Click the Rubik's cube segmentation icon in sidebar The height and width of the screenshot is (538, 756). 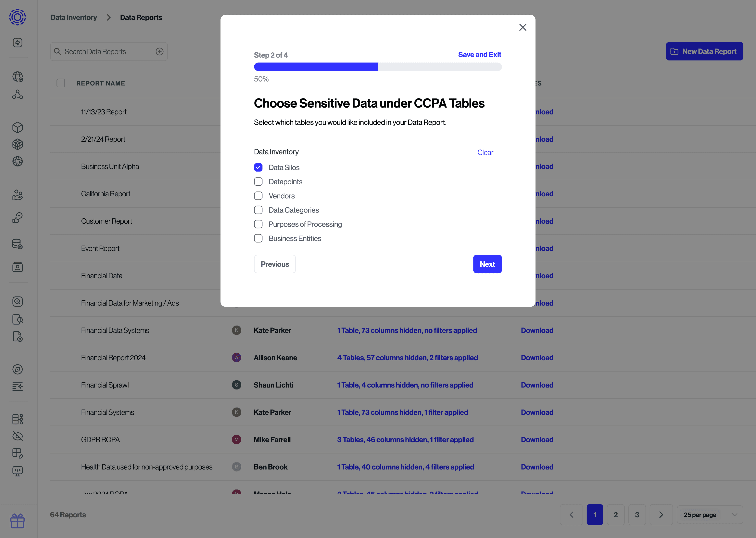[18, 144]
